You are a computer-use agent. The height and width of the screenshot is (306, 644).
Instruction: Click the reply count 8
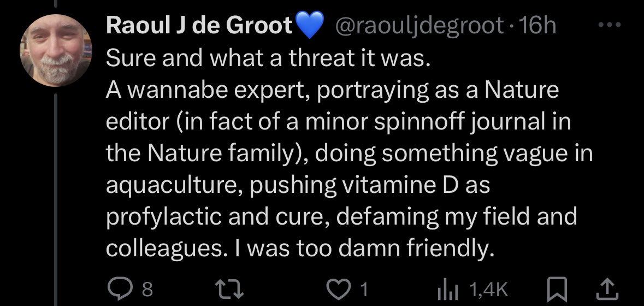146,289
